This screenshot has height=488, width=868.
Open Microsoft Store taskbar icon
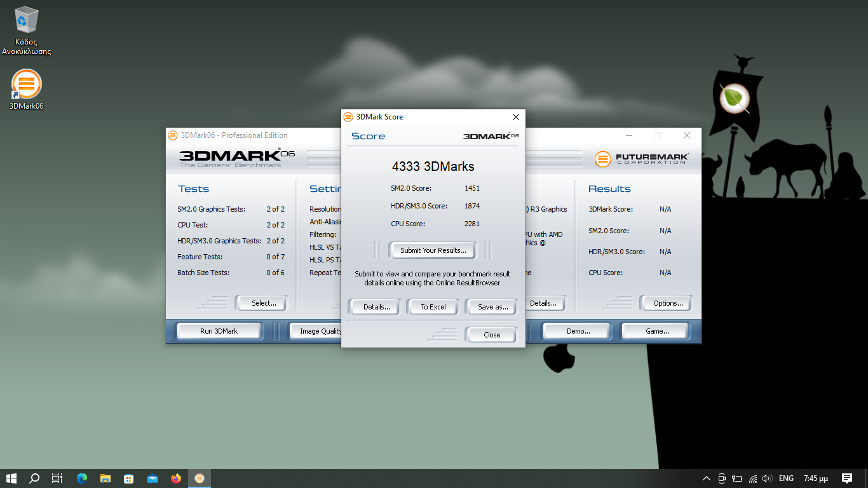[129, 478]
